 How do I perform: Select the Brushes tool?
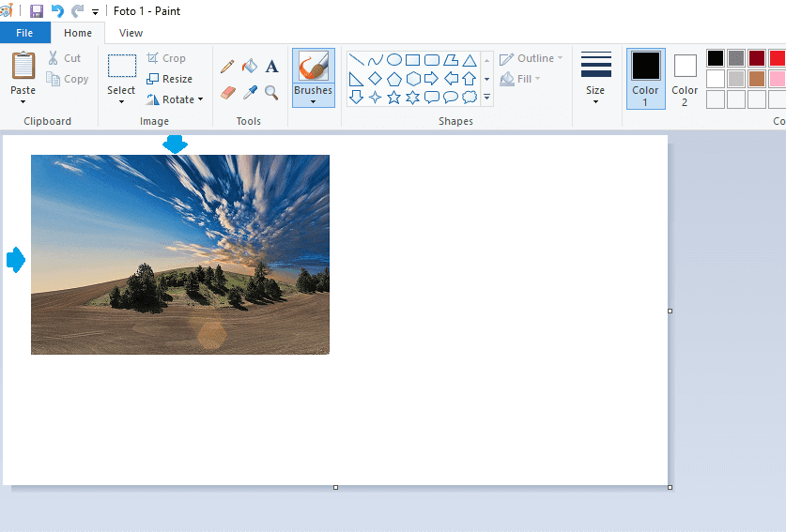coord(314,67)
